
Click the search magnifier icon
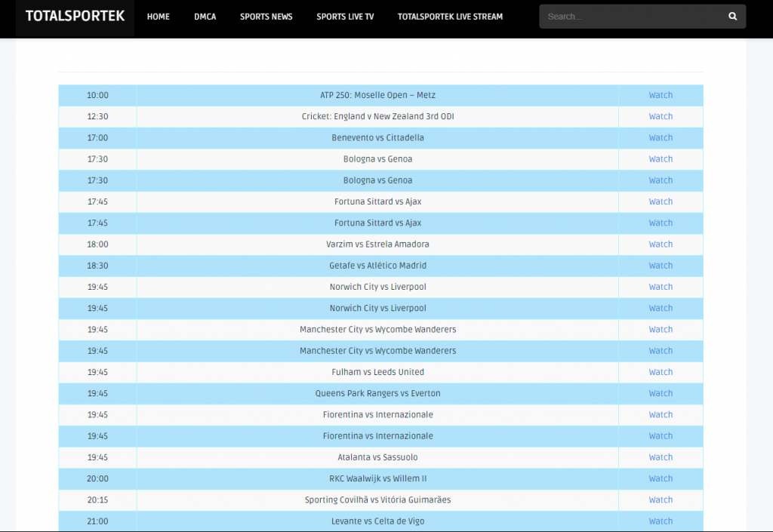click(732, 17)
